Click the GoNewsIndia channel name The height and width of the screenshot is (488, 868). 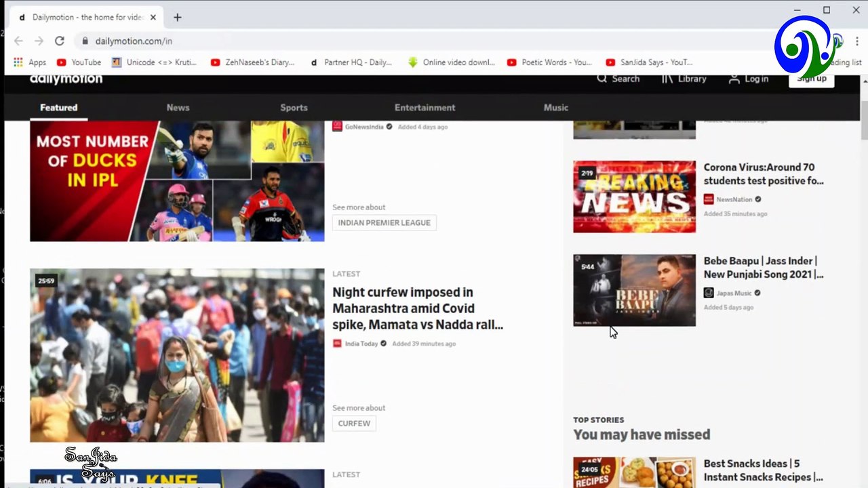tap(364, 127)
